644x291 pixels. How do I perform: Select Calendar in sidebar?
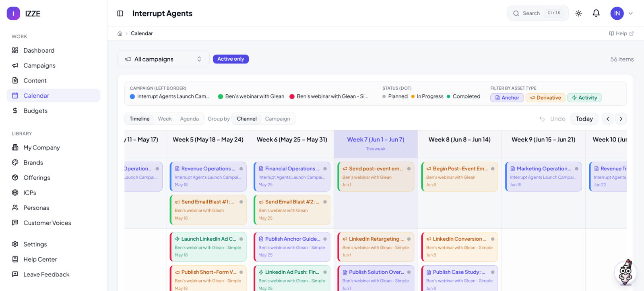coord(54,96)
